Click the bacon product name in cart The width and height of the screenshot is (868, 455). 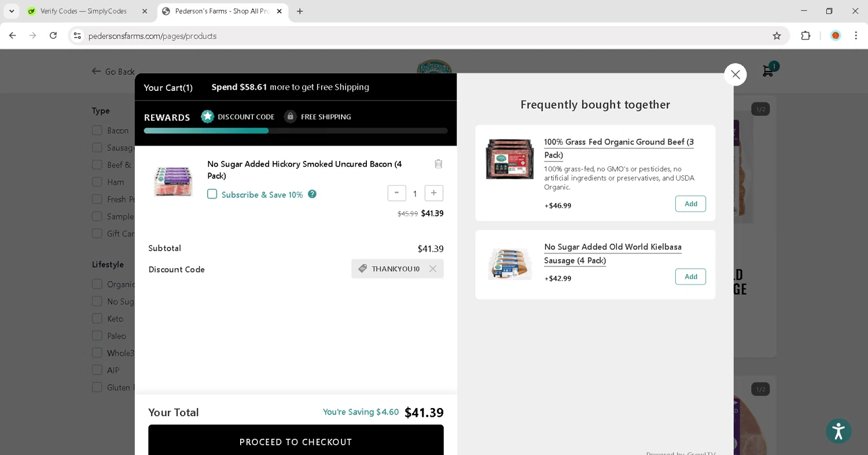click(x=304, y=170)
